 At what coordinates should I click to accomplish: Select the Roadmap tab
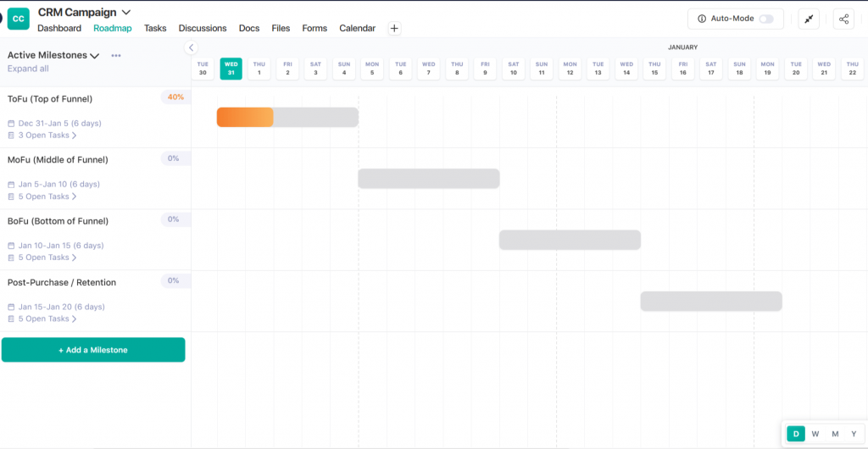pyautogui.click(x=113, y=28)
